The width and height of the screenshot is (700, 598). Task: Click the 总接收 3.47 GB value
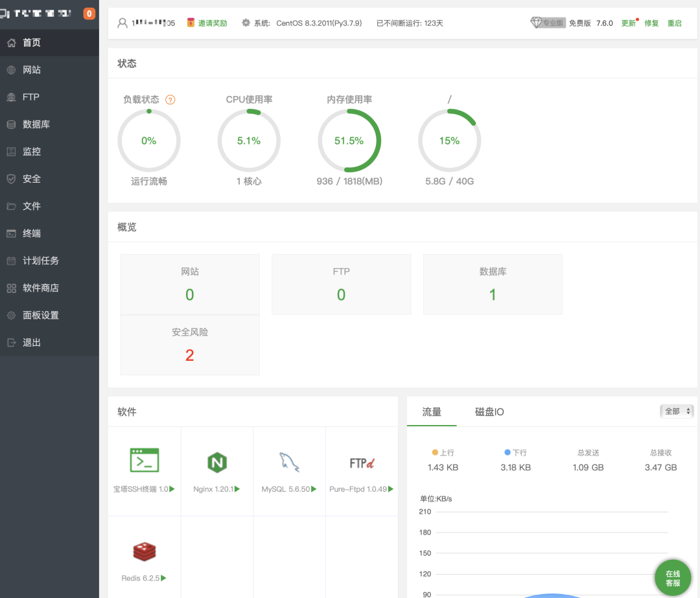(660, 467)
